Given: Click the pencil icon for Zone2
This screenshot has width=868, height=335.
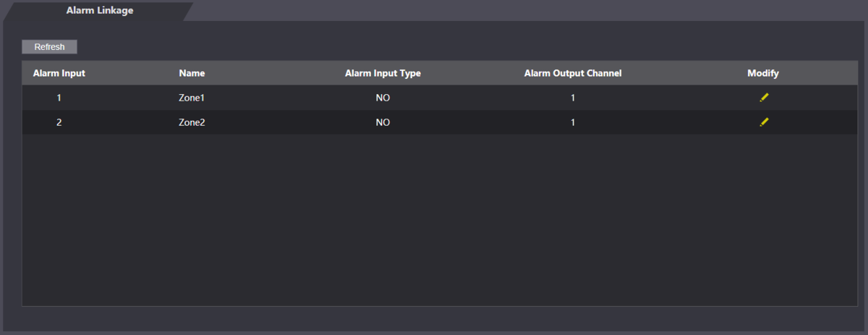Looking at the screenshot, I should pyautogui.click(x=764, y=122).
